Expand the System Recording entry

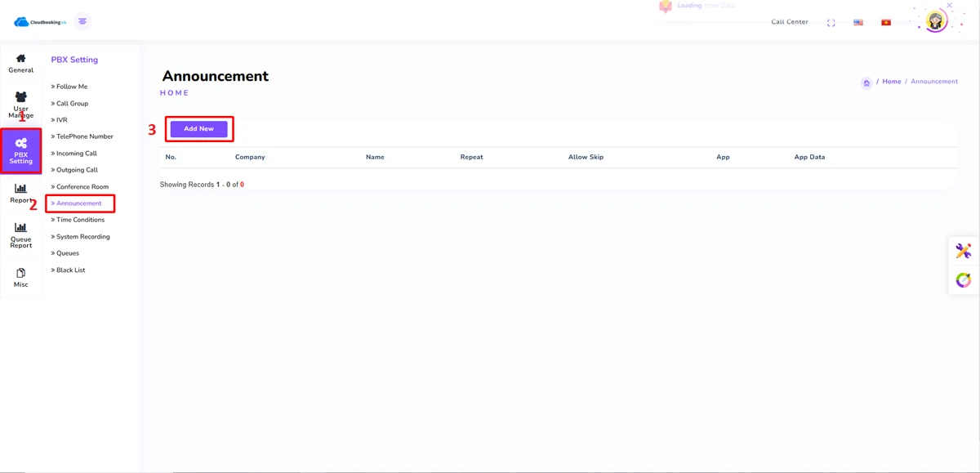pos(82,237)
